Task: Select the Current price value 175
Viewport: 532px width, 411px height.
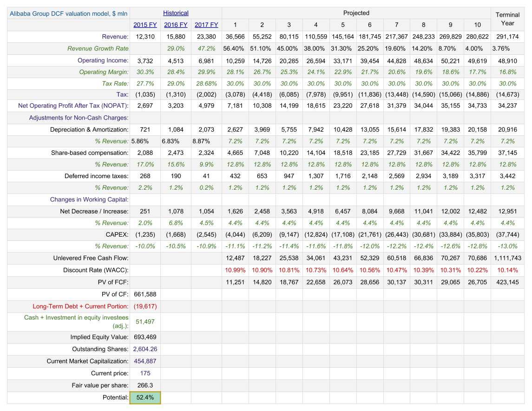Action: tap(145, 373)
